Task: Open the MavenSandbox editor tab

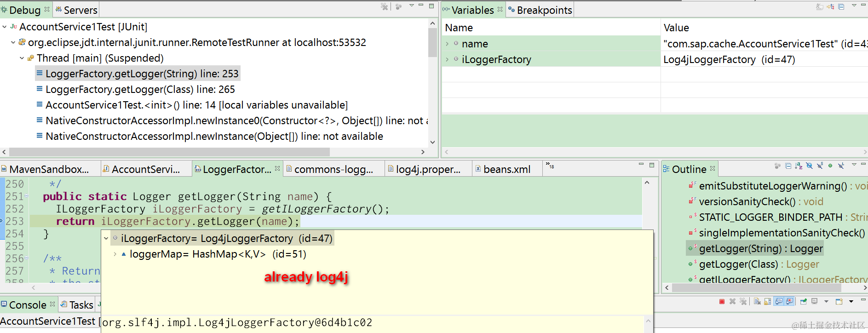Action: [49, 169]
